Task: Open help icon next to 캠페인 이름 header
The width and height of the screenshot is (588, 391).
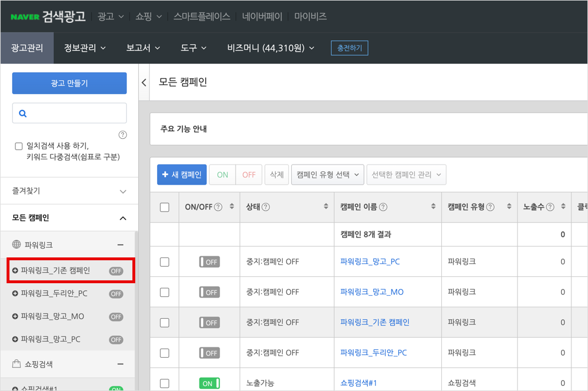Action: (383, 207)
